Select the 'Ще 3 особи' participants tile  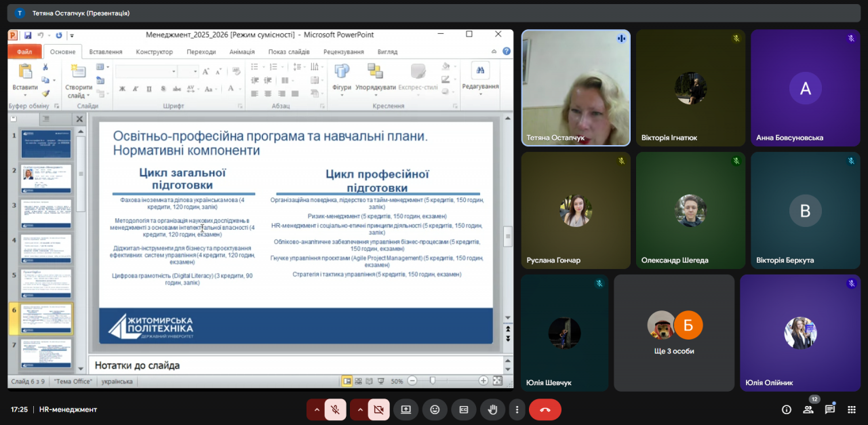[674, 333]
